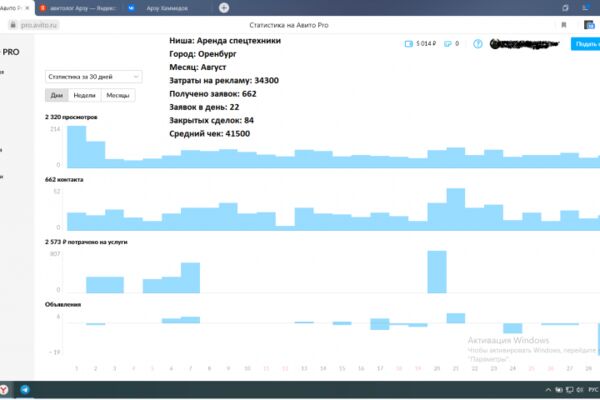600x400 pixels.
Task: Click the tallest bar in контакта chart
Action: coord(456,209)
